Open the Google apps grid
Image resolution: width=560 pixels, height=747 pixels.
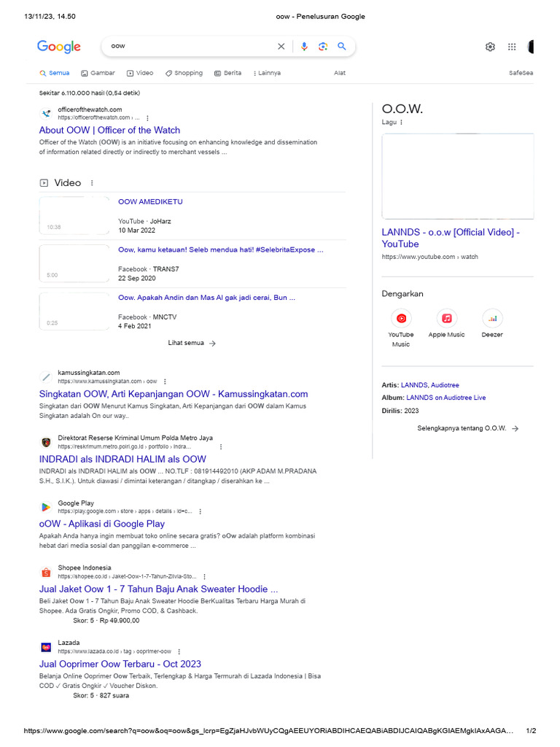(x=512, y=47)
